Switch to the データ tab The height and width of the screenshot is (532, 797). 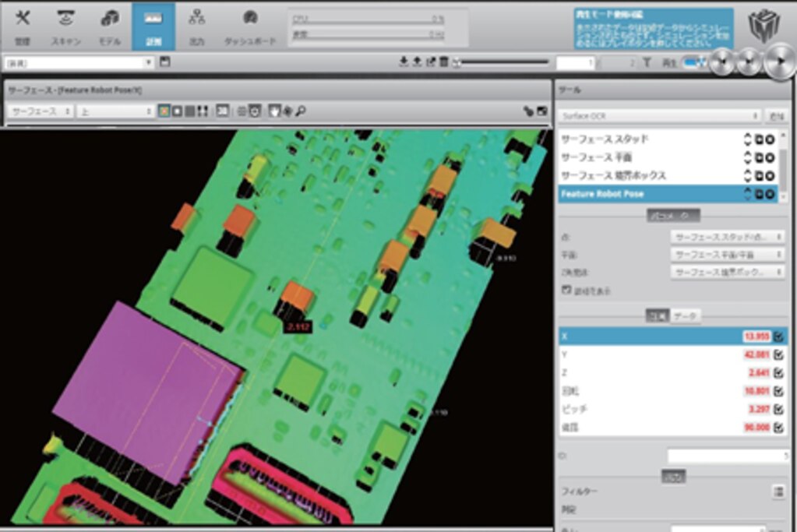(x=686, y=315)
